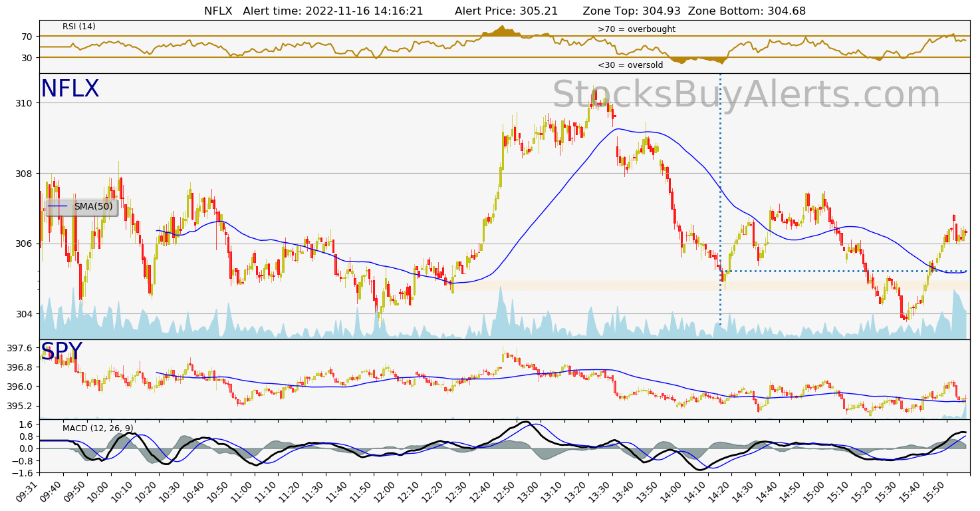This screenshot has height=511, width=980.
Task: Click the MACD (12, 26, 9) label
Action: click(98, 428)
